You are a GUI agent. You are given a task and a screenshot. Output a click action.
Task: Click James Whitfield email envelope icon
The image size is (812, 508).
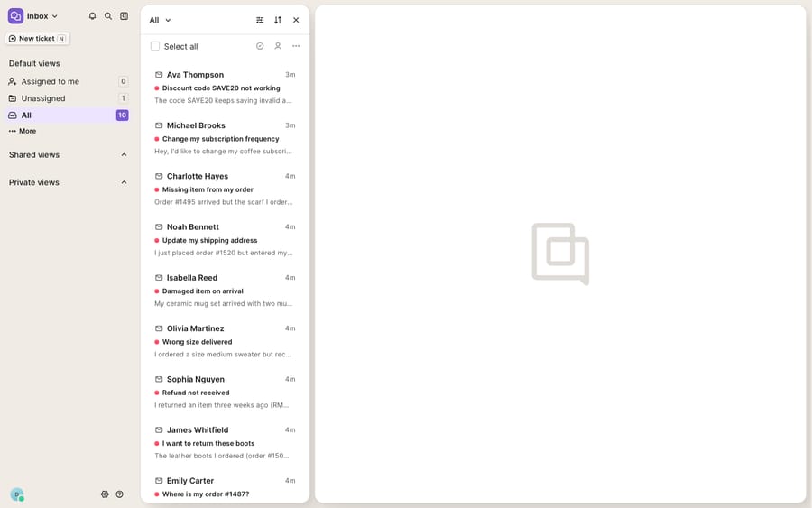click(159, 429)
